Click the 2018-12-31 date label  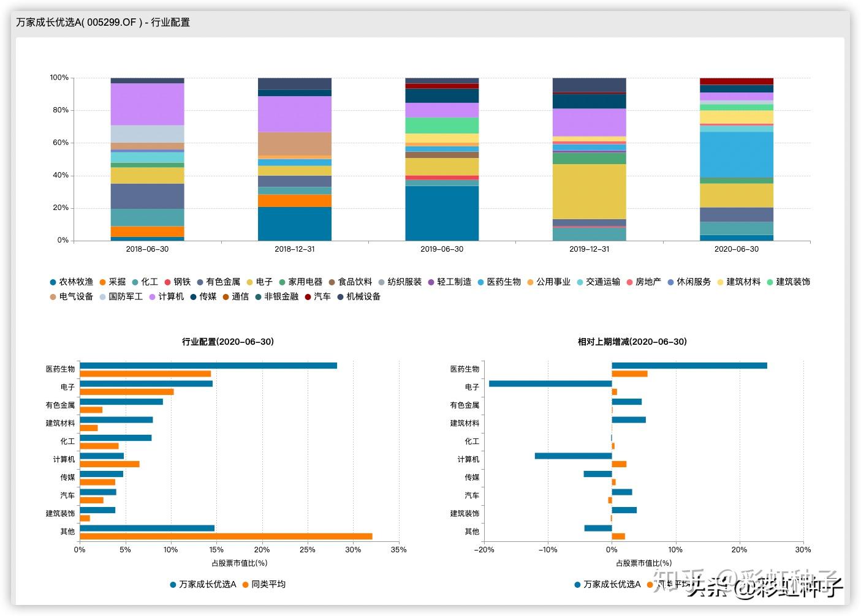tap(295, 249)
